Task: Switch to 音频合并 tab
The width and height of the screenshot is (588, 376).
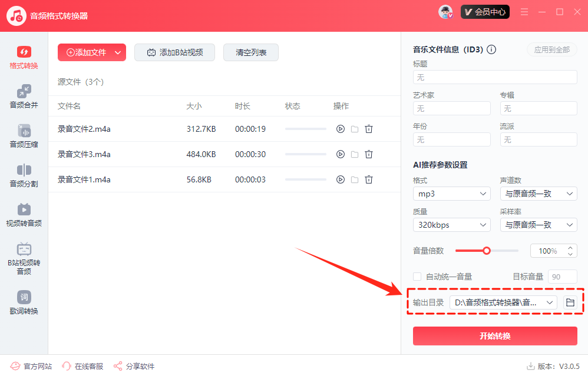Action: click(x=24, y=97)
